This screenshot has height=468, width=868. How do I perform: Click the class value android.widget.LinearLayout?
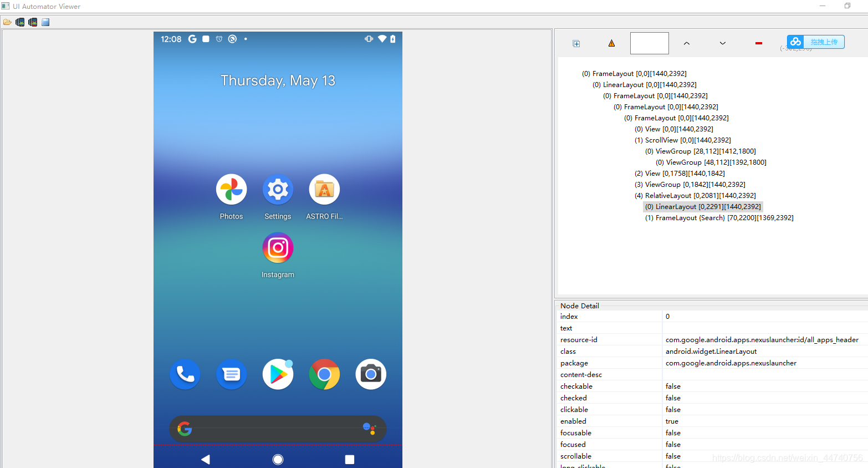711,352
